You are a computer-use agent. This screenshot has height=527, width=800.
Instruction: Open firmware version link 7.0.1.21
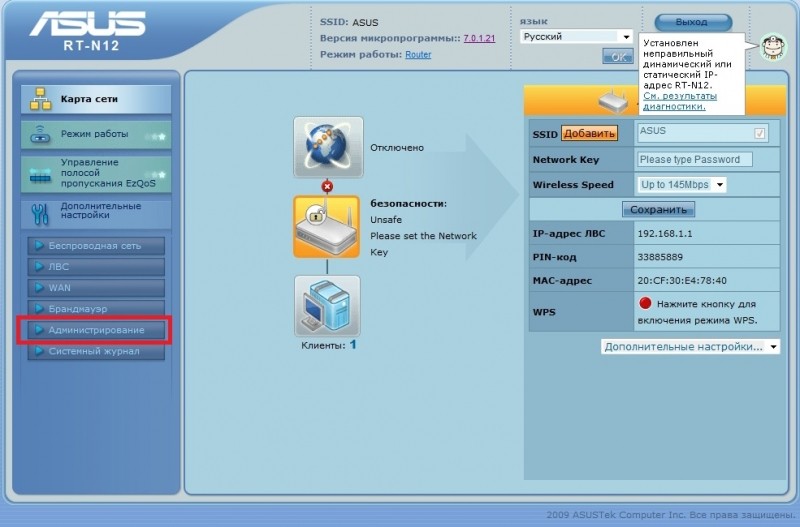479,38
